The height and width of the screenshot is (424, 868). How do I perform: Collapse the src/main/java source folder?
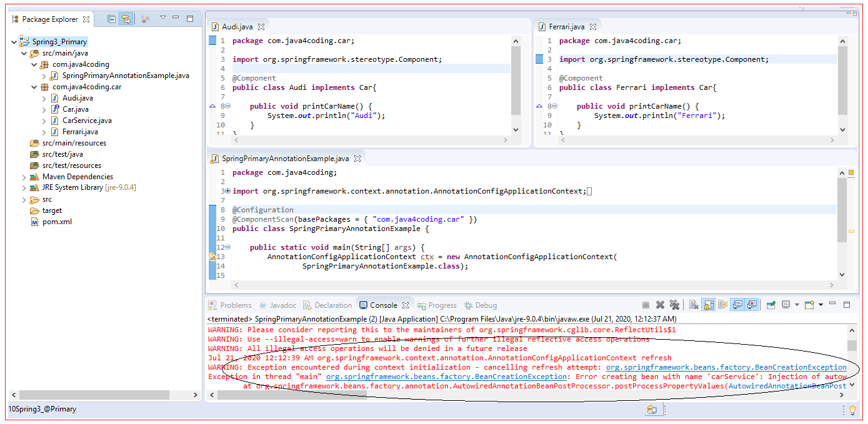24,53
